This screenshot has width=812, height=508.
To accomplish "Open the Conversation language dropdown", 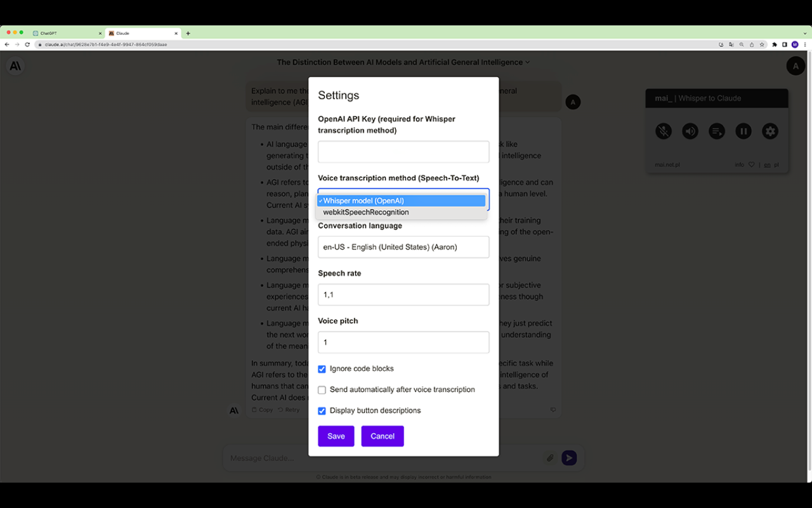I will (x=403, y=247).
